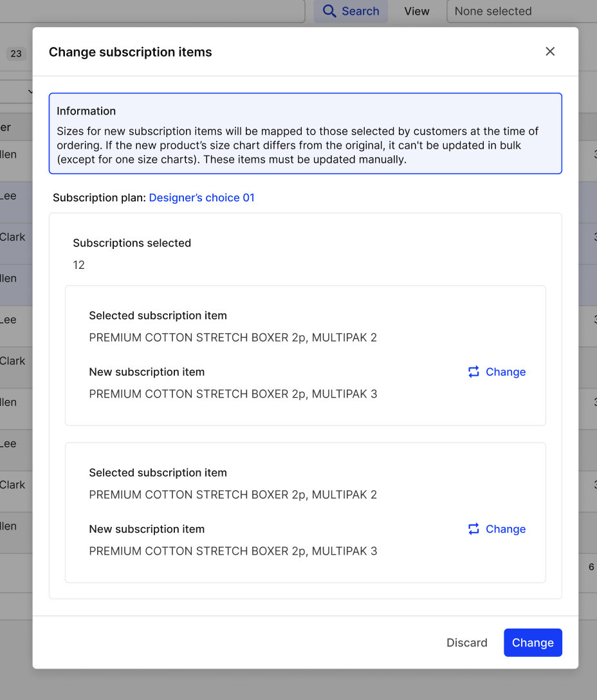
Task: Click the 23 count badge
Action: (x=16, y=54)
